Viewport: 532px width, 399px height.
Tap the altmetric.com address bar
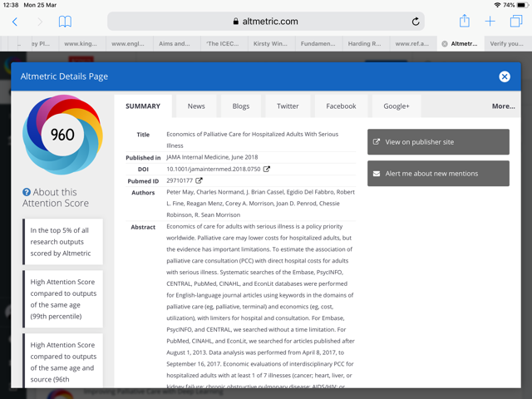[x=266, y=22]
